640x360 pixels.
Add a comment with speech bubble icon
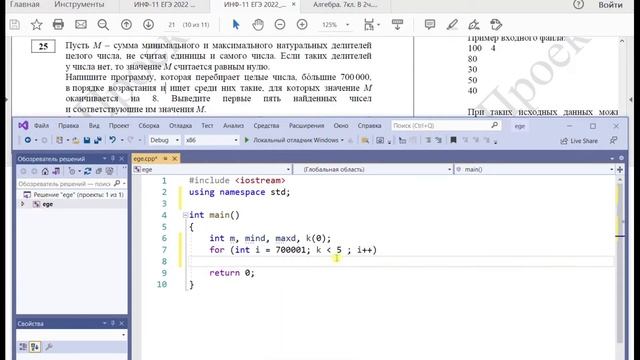[x=429, y=25]
